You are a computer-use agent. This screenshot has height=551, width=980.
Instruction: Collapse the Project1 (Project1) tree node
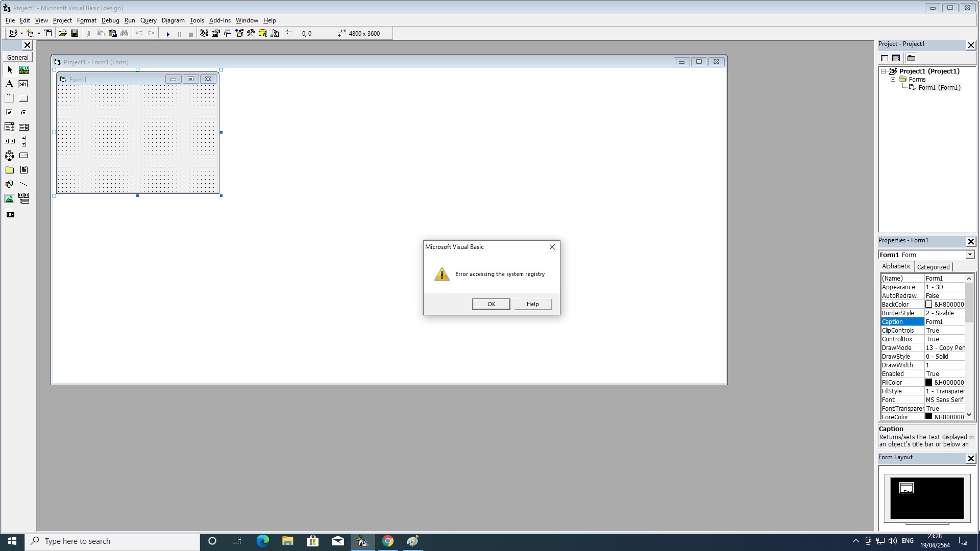(x=884, y=71)
